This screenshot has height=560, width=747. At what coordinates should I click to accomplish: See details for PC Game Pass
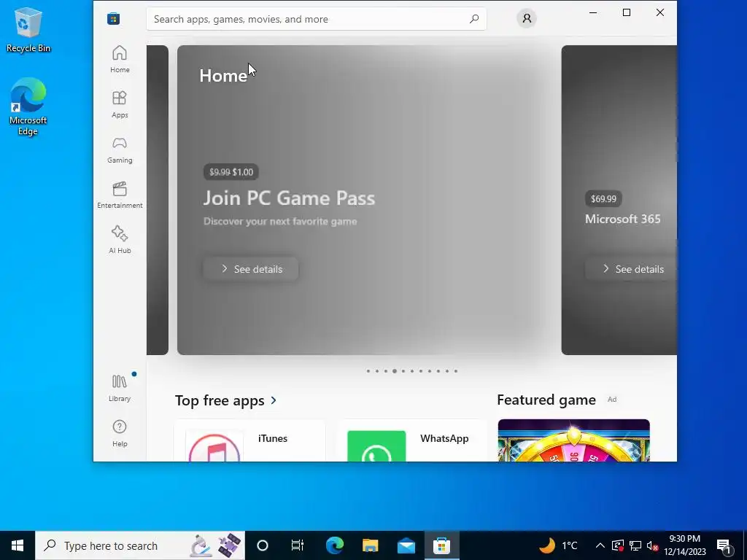(251, 269)
